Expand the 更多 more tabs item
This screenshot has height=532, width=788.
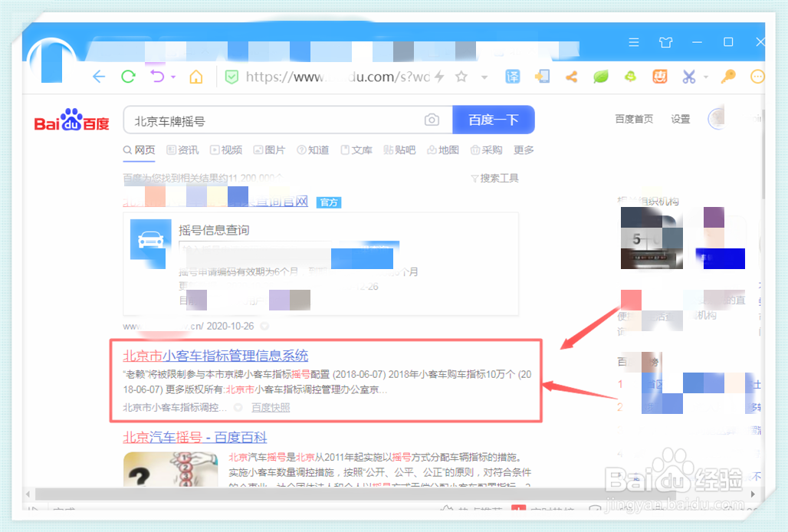coord(524,150)
